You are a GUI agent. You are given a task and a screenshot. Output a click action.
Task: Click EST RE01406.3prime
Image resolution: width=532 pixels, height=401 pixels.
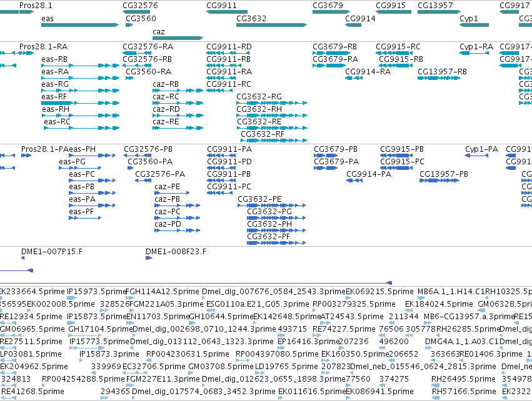click(491, 354)
